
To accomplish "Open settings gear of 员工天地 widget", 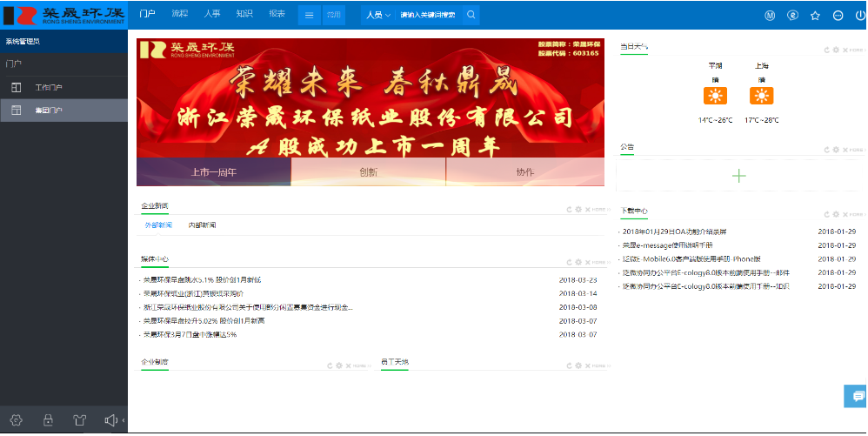I will tap(578, 366).
